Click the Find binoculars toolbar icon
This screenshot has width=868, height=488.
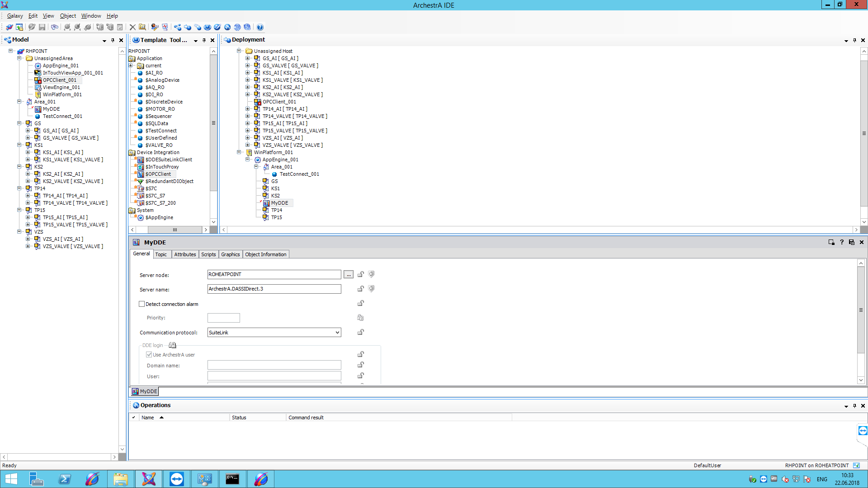coord(55,27)
